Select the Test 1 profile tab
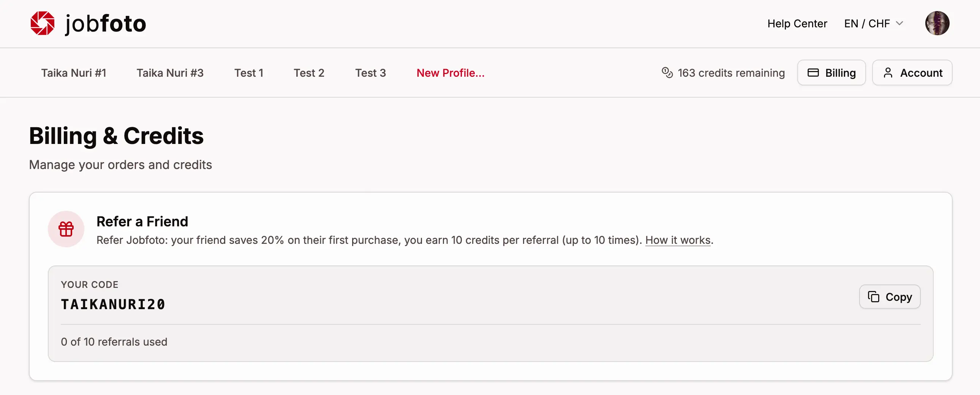The image size is (980, 395). coord(249,73)
